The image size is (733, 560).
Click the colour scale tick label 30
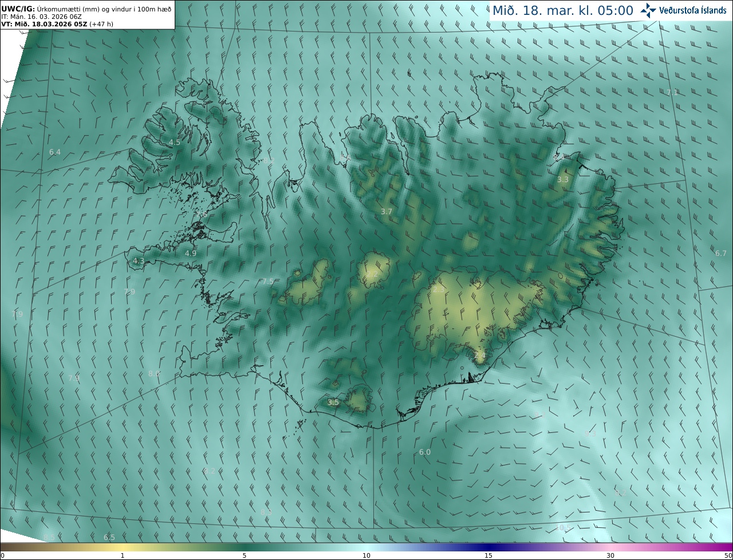(x=610, y=555)
